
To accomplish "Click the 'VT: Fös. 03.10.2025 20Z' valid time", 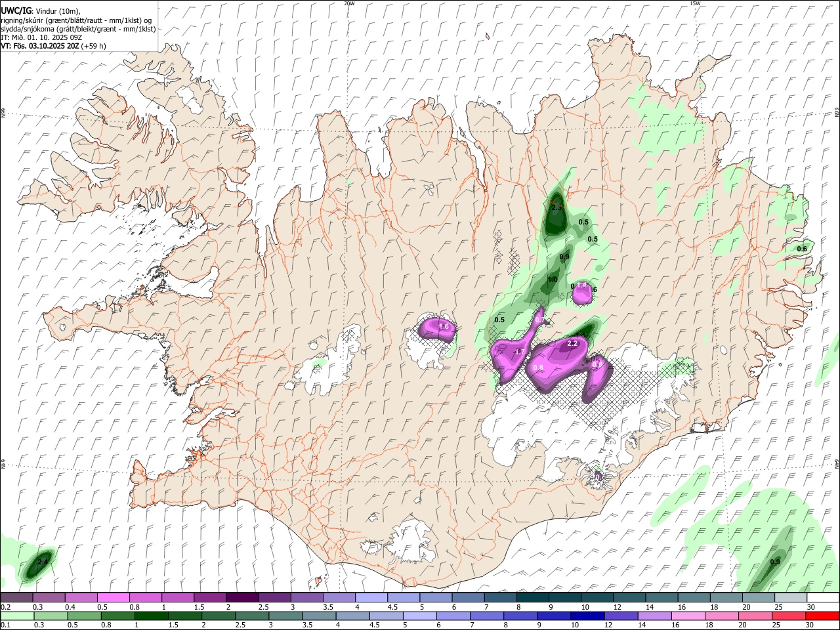I will coord(40,46).
